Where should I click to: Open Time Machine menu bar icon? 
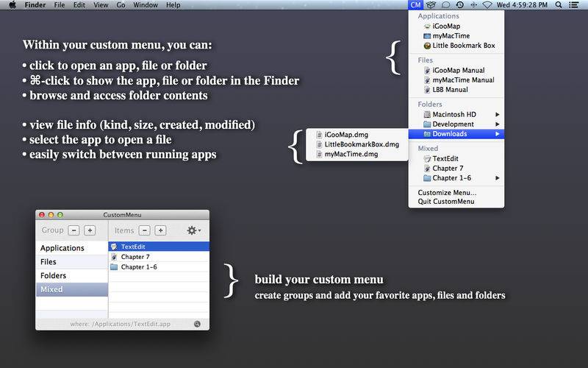(460, 5)
